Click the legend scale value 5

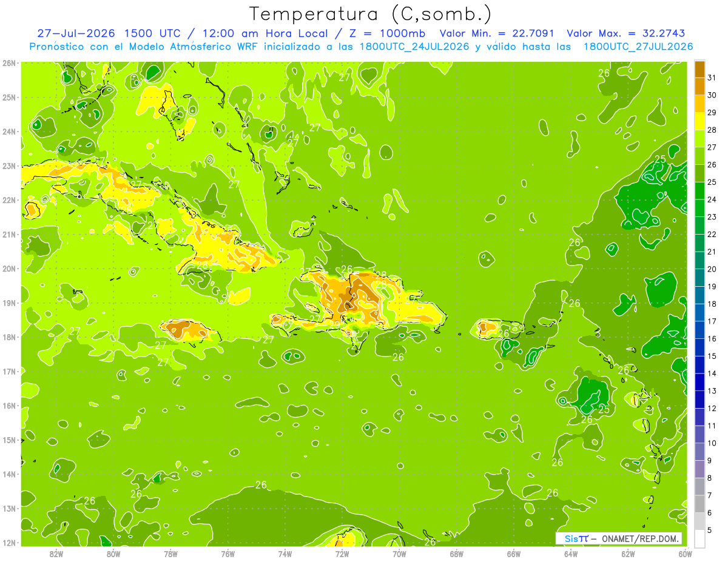click(710, 530)
